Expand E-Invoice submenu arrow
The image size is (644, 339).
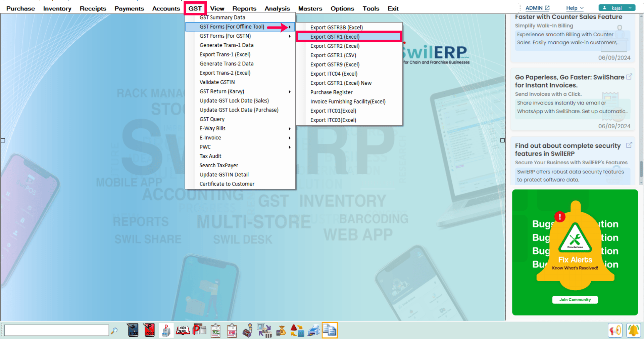point(290,138)
